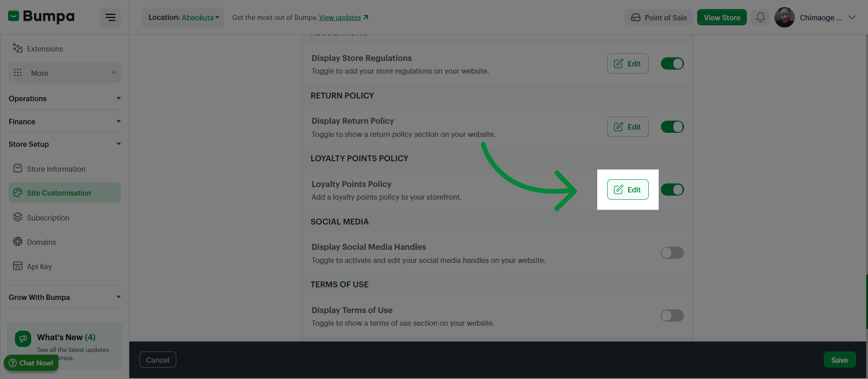This screenshot has width=868, height=379.
Task: Toggle off the Display Return Policy switch
Action: 672,127
